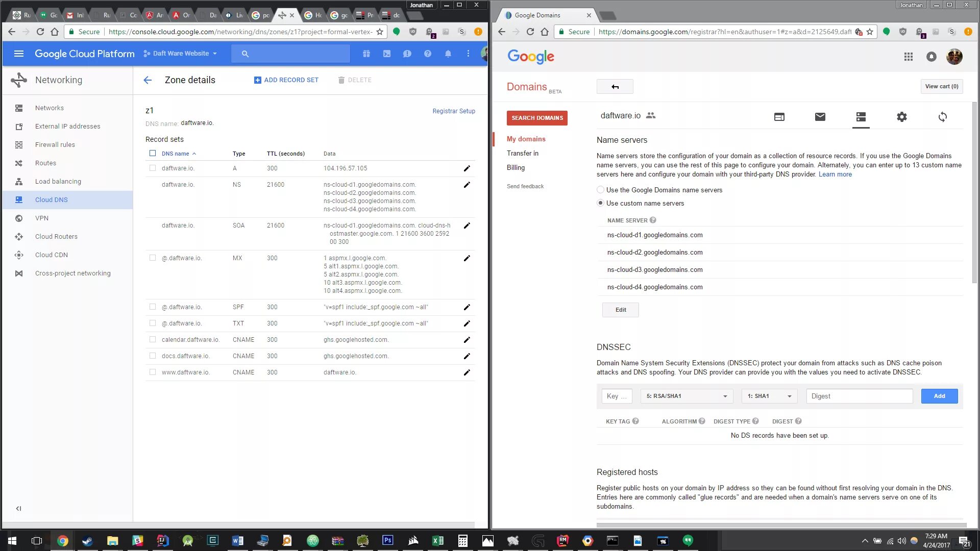Select the calendar.daftware.io record checkbox
980x551 pixels.
tap(152, 339)
